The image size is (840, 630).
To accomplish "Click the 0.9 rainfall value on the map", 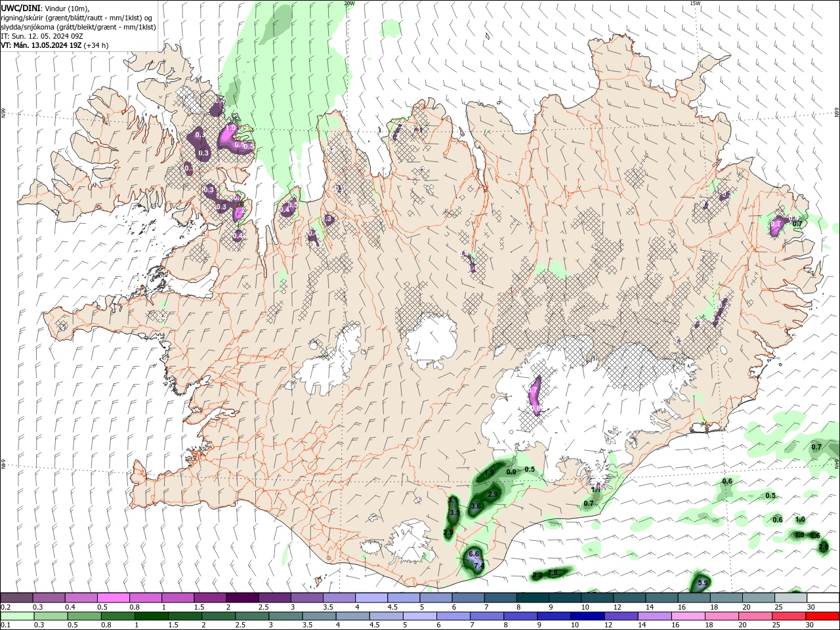I will click(x=511, y=472).
